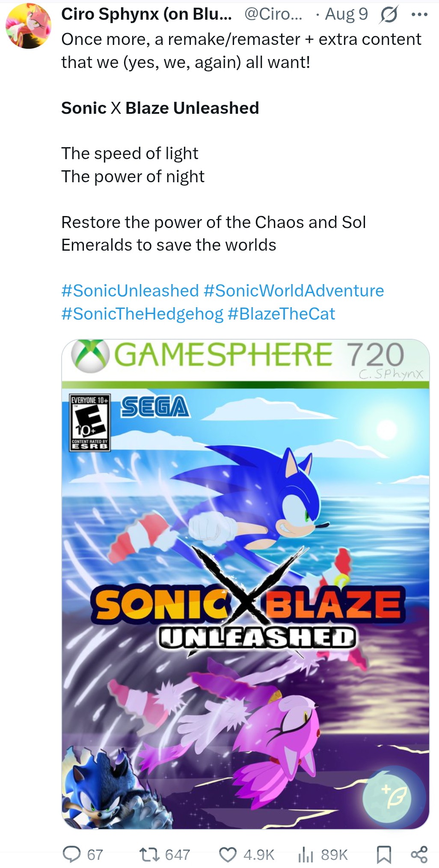View post analytics bar chart icon
439x868 pixels.
point(305,854)
